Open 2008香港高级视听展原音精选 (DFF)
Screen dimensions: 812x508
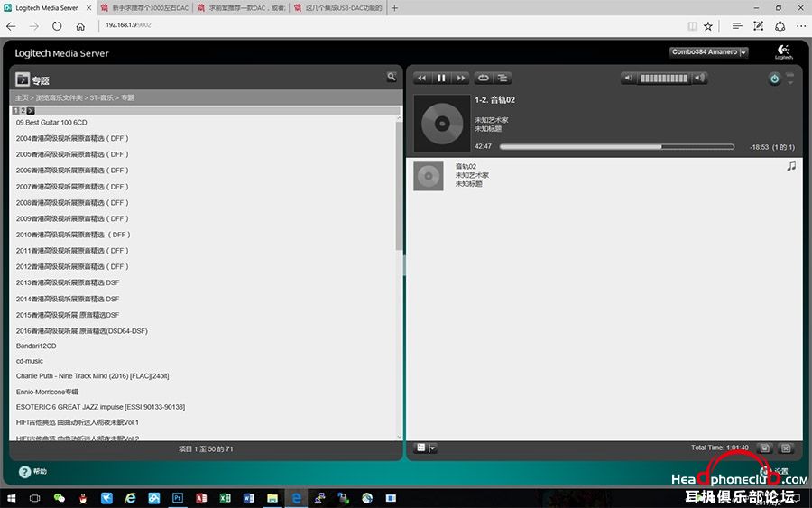point(72,203)
